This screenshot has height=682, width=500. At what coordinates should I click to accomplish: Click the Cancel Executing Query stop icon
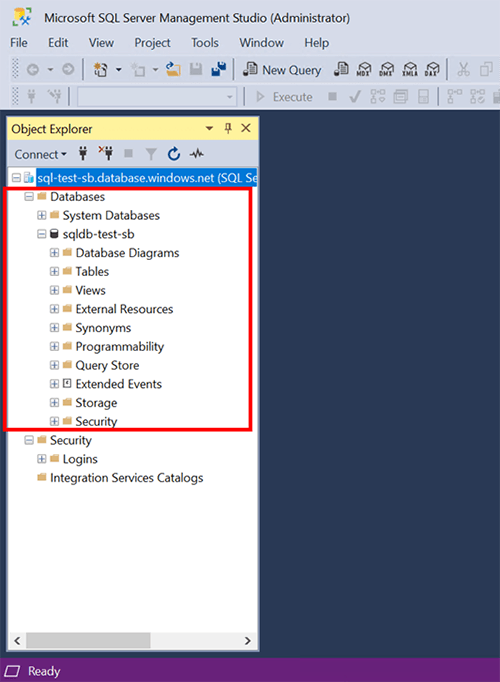click(333, 96)
